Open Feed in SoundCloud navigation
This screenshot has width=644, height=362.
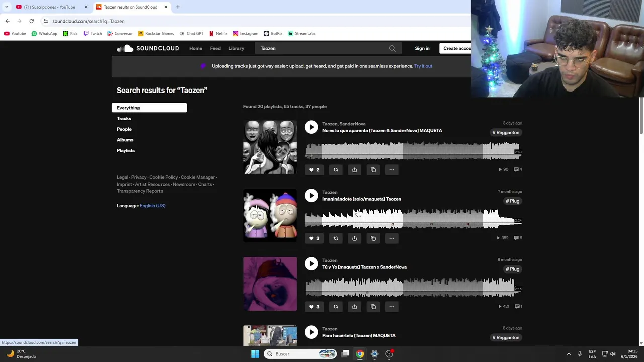click(215, 48)
